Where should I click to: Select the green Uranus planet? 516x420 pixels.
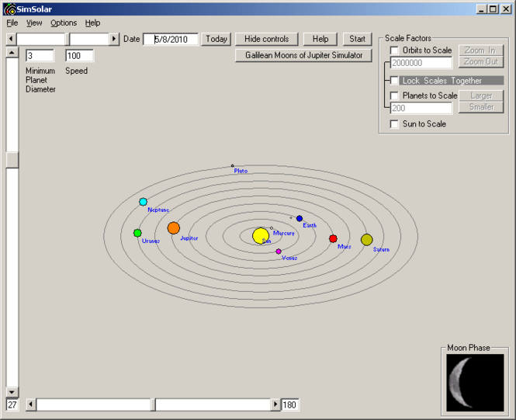(137, 233)
